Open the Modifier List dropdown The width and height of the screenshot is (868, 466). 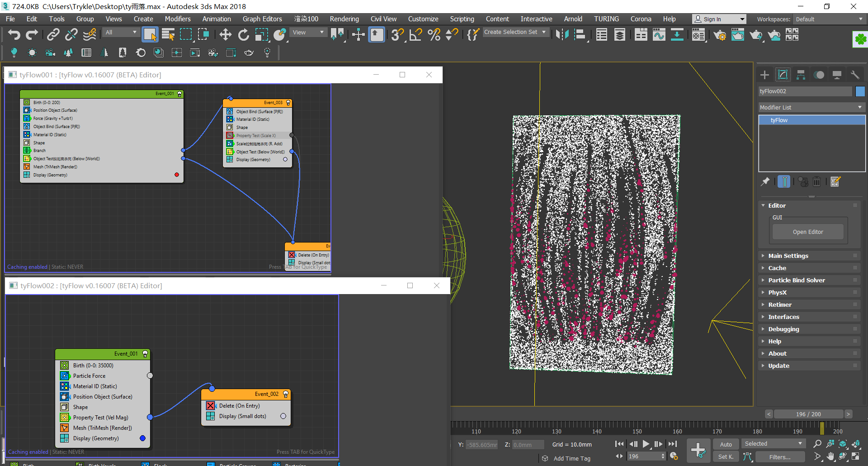[x=811, y=107]
